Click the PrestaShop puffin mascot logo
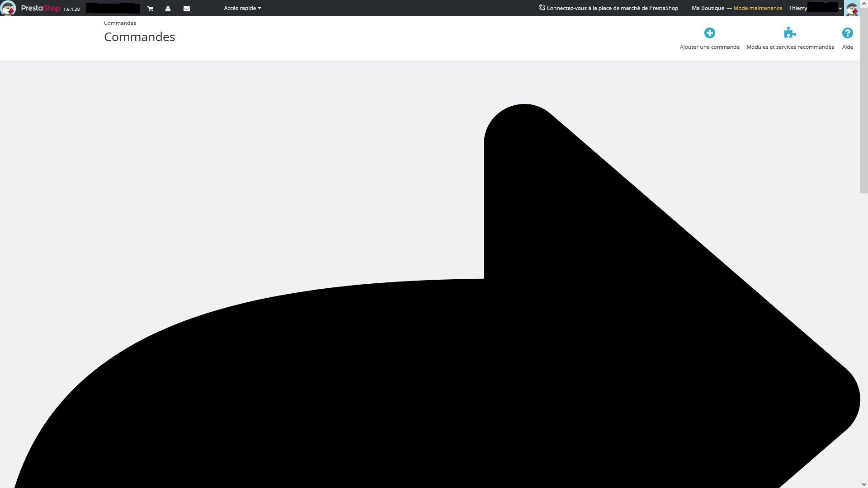 [8, 8]
